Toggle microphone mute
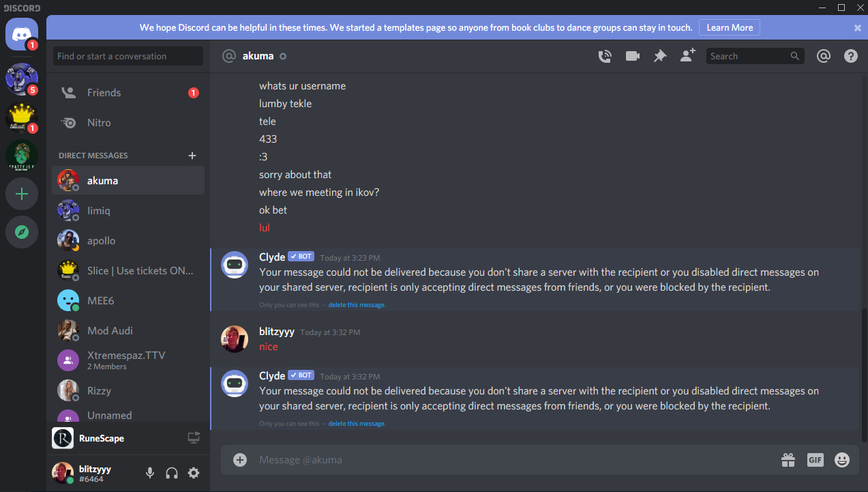 click(x=150, y=473)
